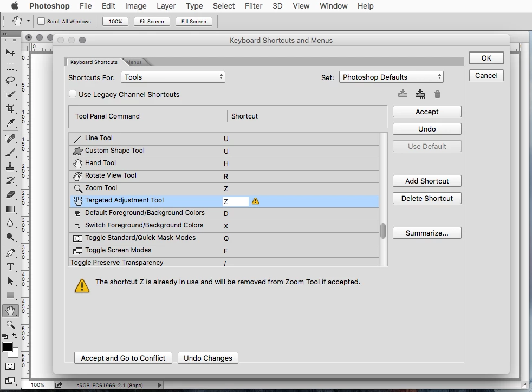Open status bar info arrow
Screen dimensions: 532x392
tap(160, 385)
